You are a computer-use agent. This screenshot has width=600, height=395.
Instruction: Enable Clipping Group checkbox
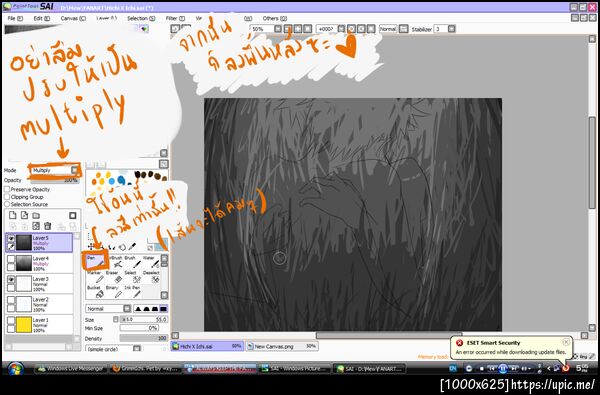(x=7, y=197)
